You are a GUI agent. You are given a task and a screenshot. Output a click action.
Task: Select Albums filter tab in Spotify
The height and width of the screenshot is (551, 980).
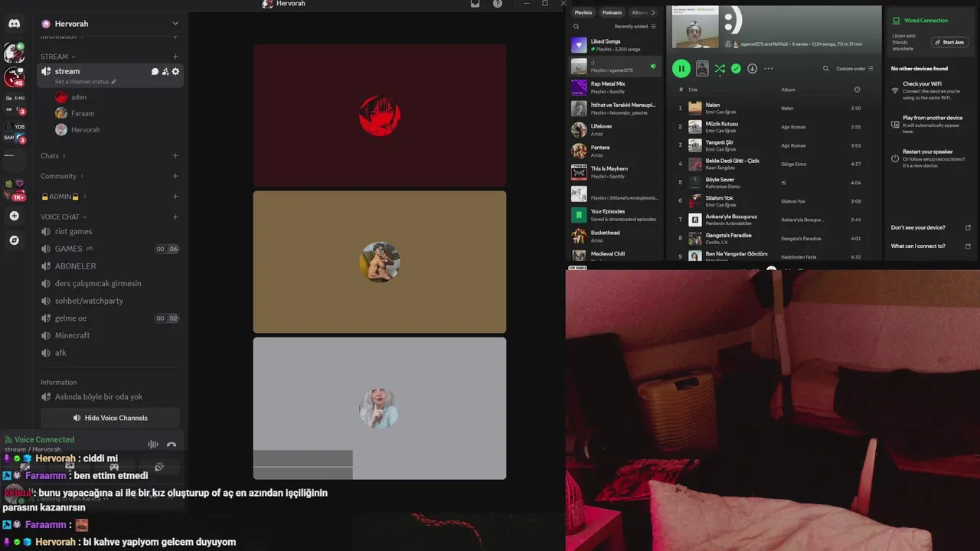click(x=639, y=12)
